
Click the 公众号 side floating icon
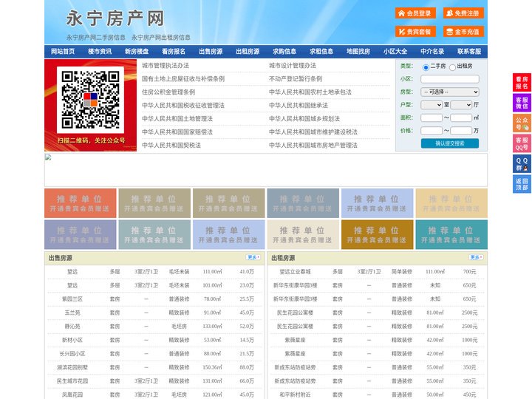click(522, 123)
